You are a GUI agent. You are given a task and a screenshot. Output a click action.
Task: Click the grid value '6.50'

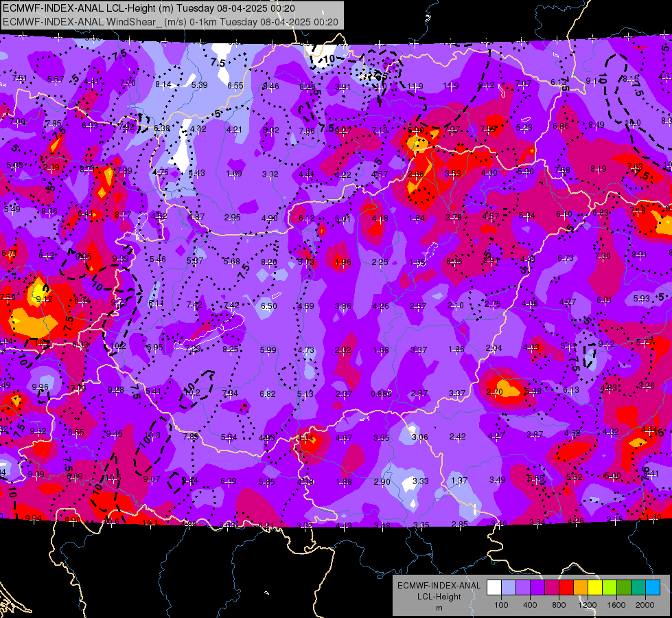coord(268,306)
